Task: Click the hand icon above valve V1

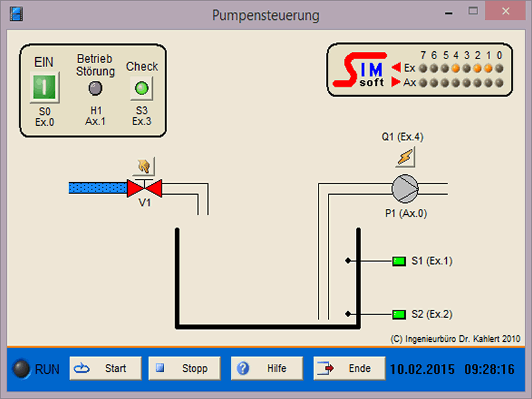Action: coord(144,166)
